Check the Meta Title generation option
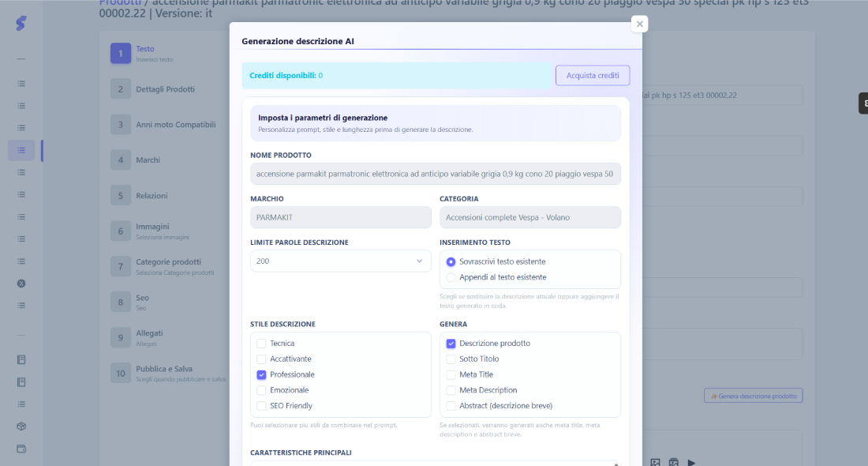 point(451,374)
